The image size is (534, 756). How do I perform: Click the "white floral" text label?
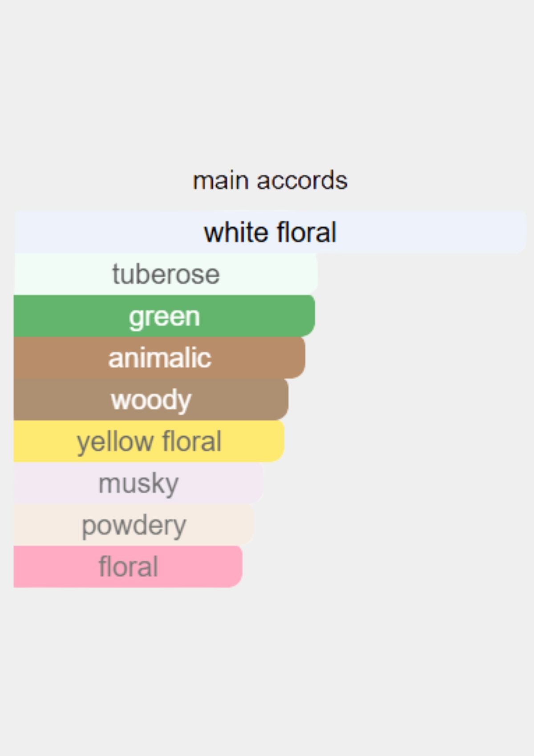point(270,233)
